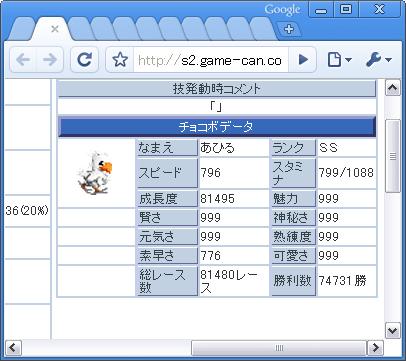Screen dimensions: 406x361
Task: Open the wrench tools menu dropdown
Action: [379, 60]
